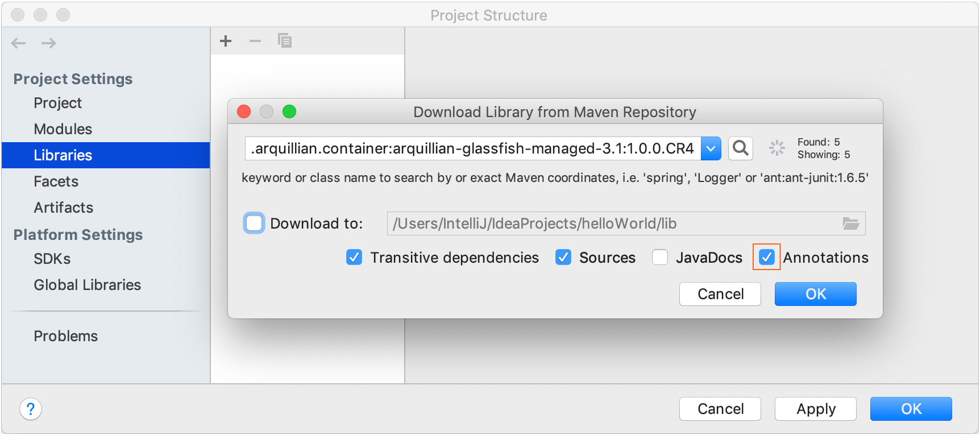
Task: Check the JavaDocs option
Action: [x=660, y=258]
